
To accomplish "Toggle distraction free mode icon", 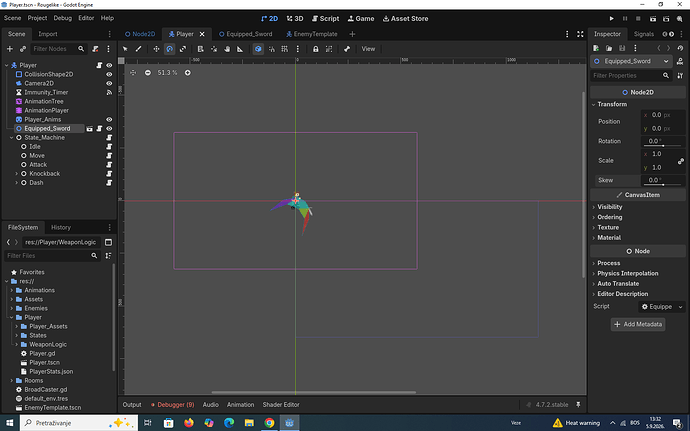I will click(580, 34).
